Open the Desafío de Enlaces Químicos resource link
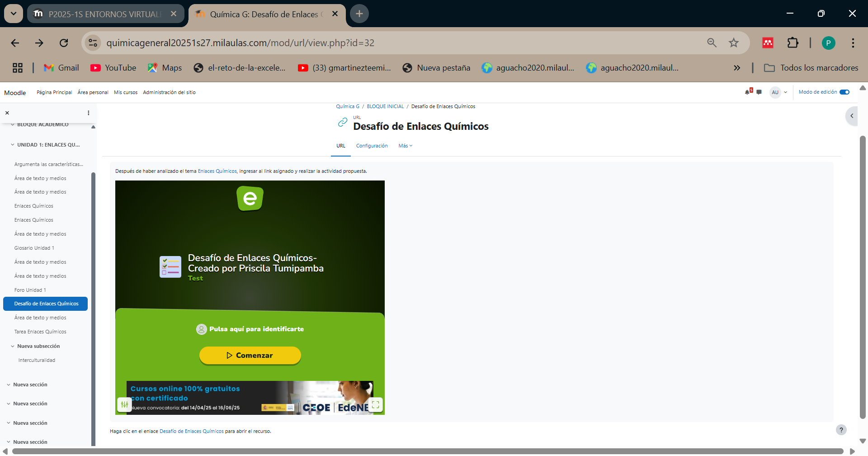The image size is (868, 456). (192, 431)
